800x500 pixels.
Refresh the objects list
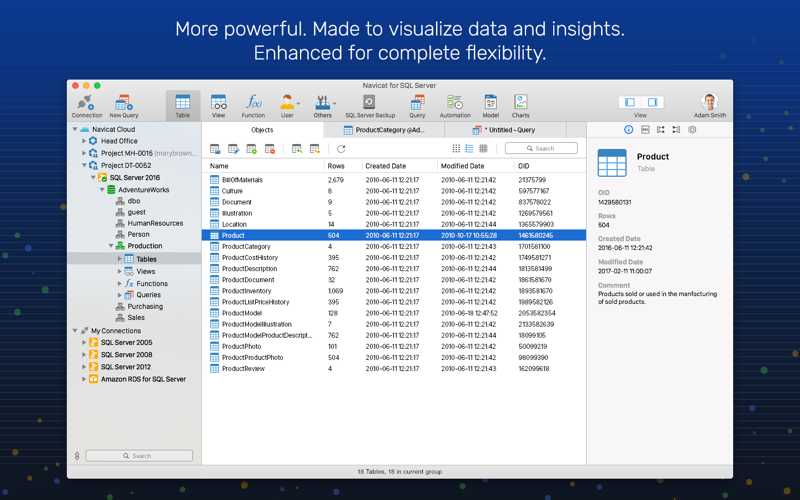click(x=341, y=149)
